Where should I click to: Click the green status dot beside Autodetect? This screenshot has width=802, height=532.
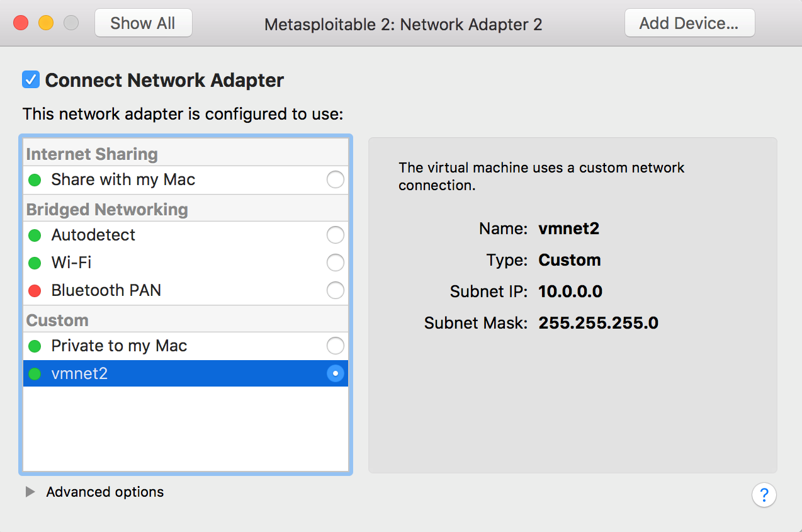click(x=35, y=235)
